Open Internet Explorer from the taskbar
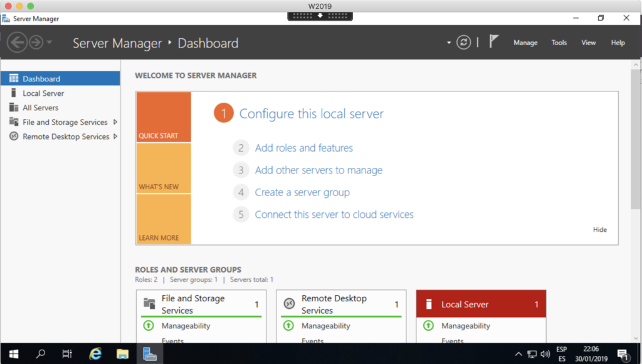The image size is (642, 364). (x=95, y=353)
